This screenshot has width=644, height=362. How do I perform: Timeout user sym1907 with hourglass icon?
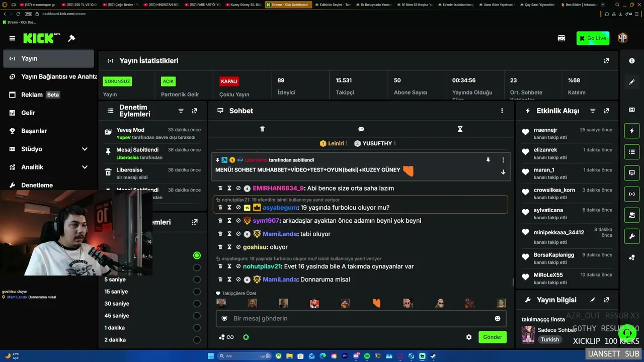click(229, 220)
